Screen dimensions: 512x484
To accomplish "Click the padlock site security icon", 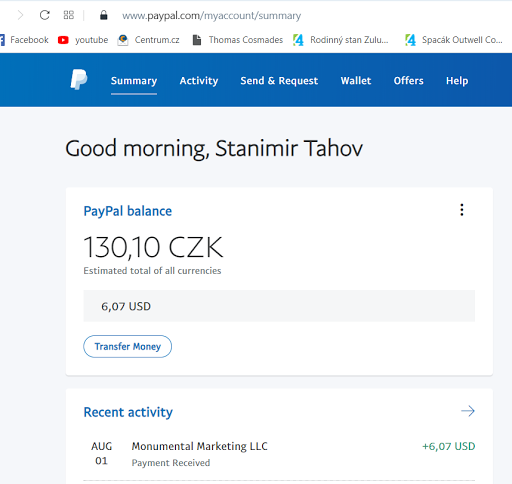I will (104, 15).
